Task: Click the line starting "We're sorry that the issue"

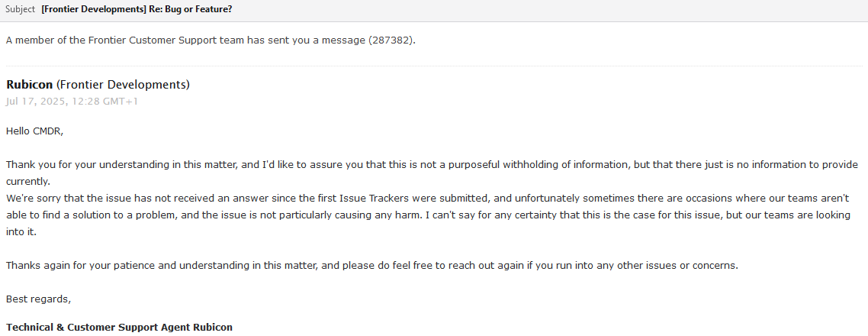Action: pos(427,199)
